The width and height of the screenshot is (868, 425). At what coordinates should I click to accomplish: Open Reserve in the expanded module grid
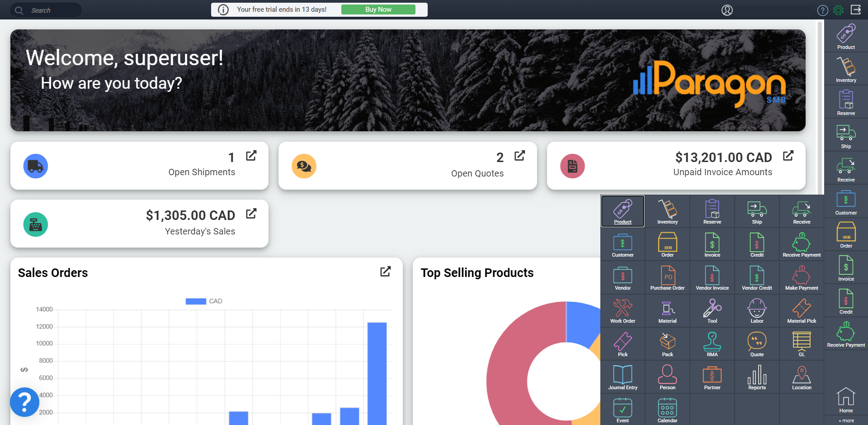coord(712,211)
